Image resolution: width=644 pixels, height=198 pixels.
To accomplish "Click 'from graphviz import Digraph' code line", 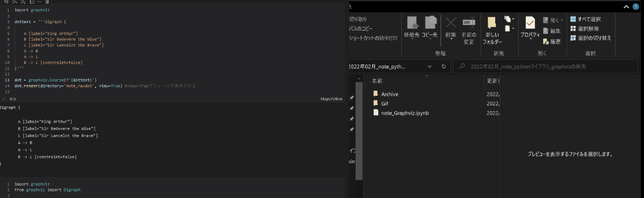I will tap(47, 190).
